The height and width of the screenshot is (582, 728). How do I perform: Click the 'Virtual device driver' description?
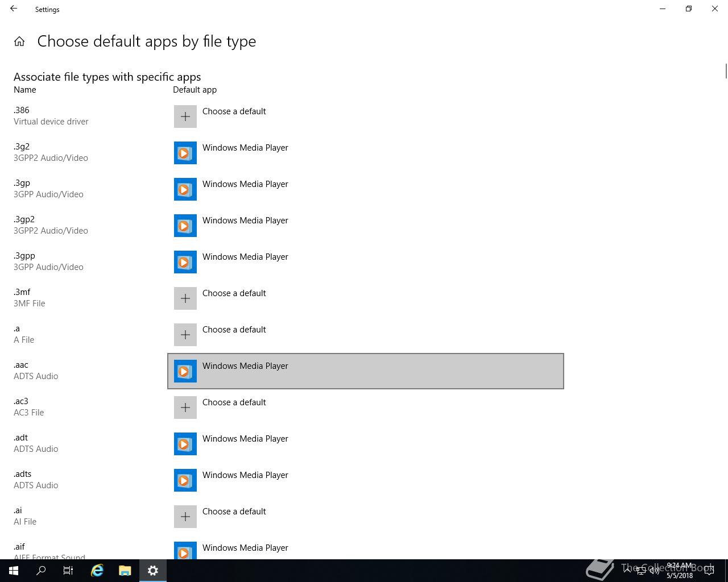51,122
